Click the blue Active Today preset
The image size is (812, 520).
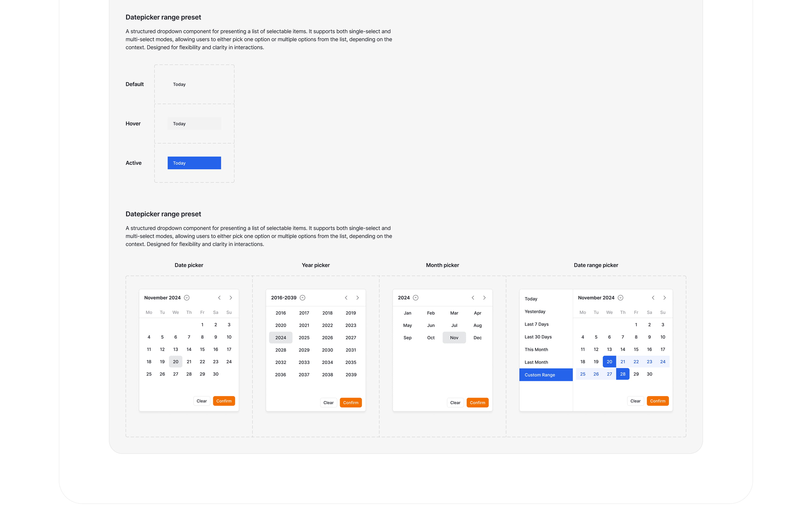point(194,163)
